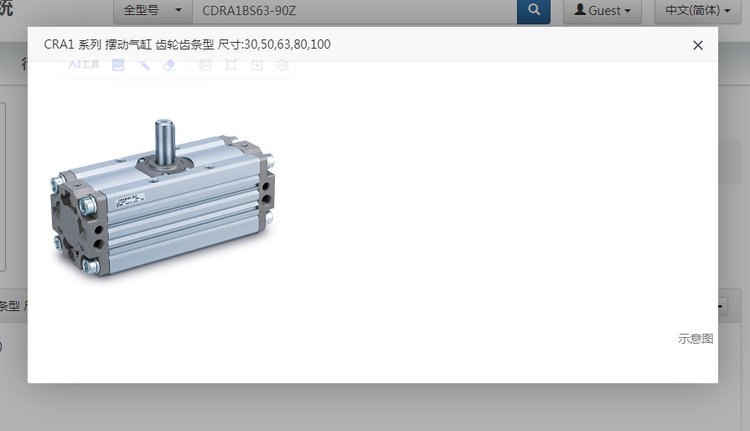The width and height of the screenshot is (750, 431).
Task: Click the dialog title CRA1 系列 摆动气缸
Action: [x=187, y=45]
